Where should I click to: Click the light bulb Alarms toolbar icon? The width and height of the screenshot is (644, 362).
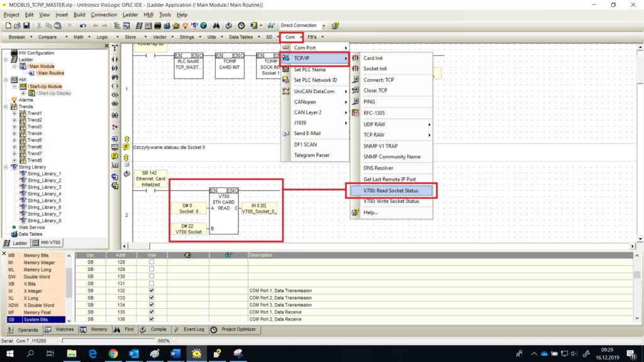click(x=186, y=25)
